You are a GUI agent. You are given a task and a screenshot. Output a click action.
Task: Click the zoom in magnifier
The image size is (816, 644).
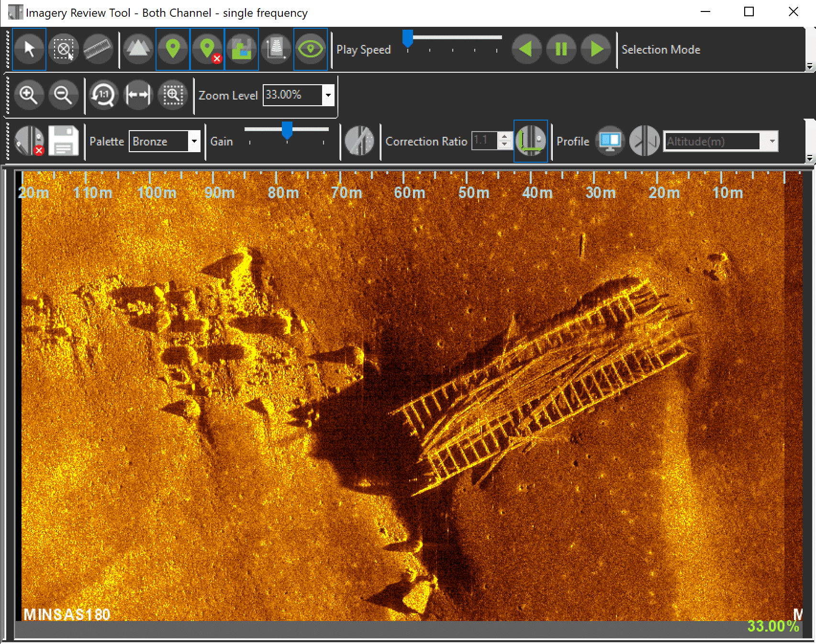29,95
